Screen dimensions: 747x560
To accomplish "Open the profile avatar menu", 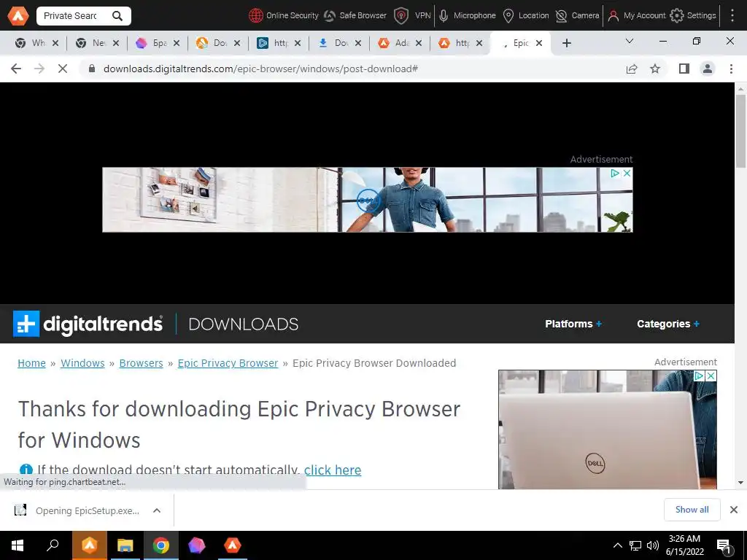I will 708,69.
